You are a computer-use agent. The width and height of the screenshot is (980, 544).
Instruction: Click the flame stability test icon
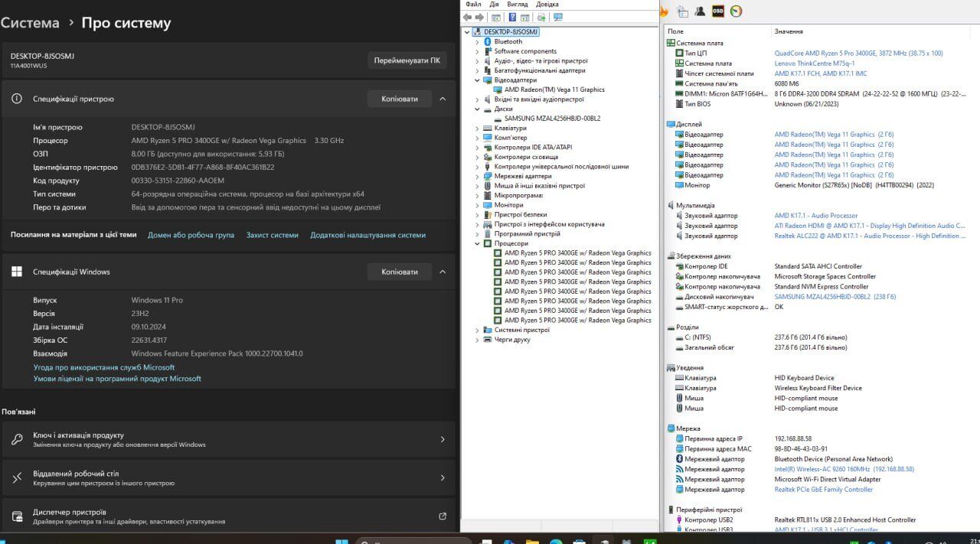(664, 11)
